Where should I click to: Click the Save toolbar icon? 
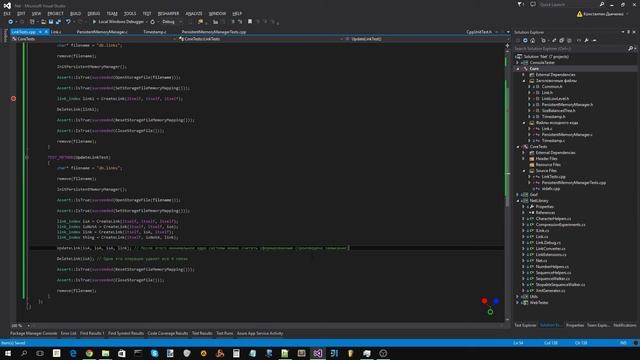tap(51, 22)
